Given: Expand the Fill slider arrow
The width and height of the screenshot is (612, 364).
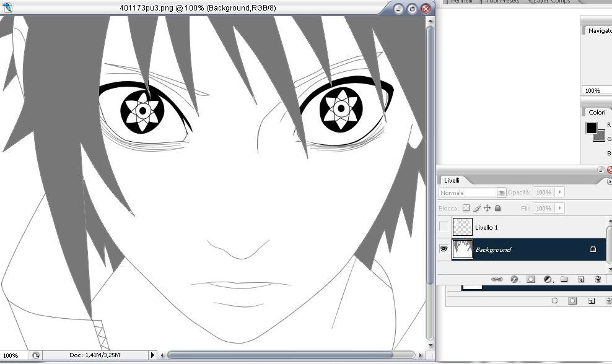Looking at the screenshot, I should click(x=560, y=209).
